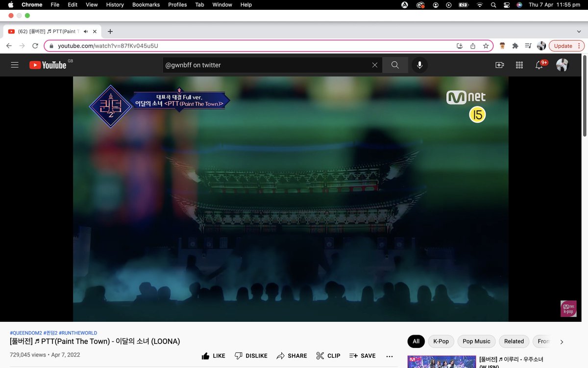Like the video

(213, 356)
